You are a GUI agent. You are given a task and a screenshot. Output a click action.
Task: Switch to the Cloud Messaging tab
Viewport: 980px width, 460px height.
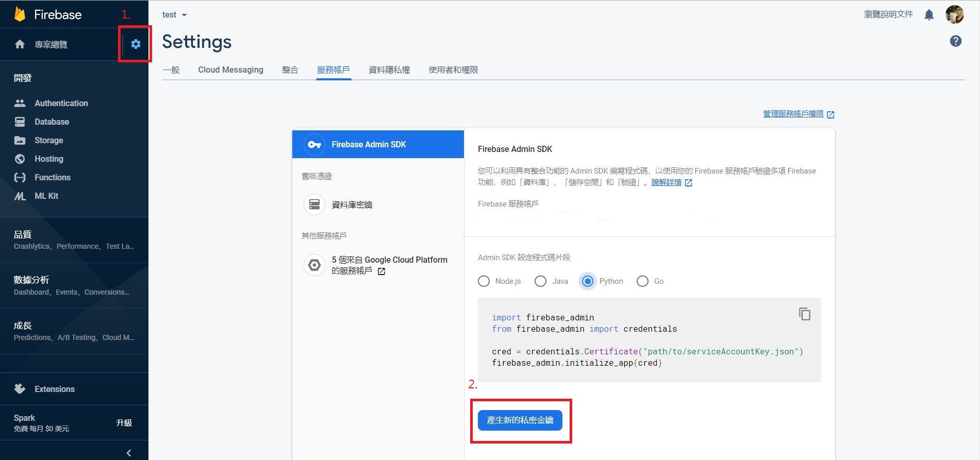coord(230,70)
